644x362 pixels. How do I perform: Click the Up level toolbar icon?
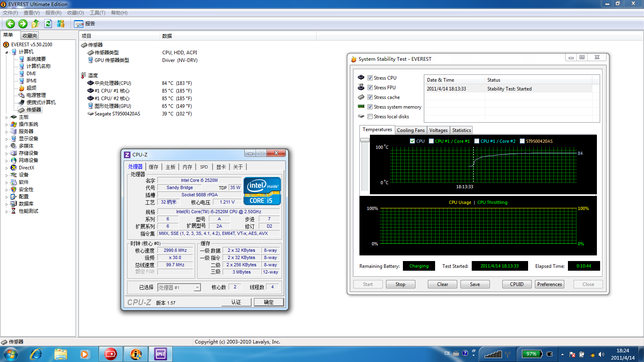pos(35,24)
